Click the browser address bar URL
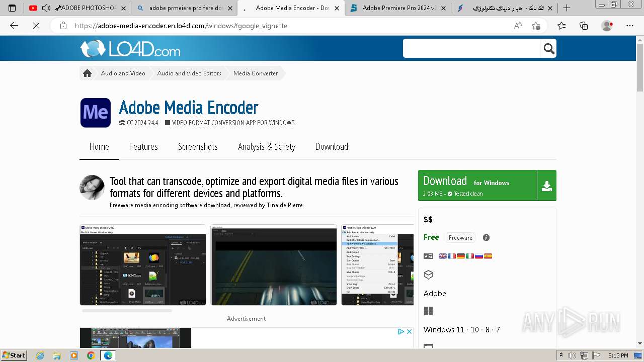 coord(181,26)
